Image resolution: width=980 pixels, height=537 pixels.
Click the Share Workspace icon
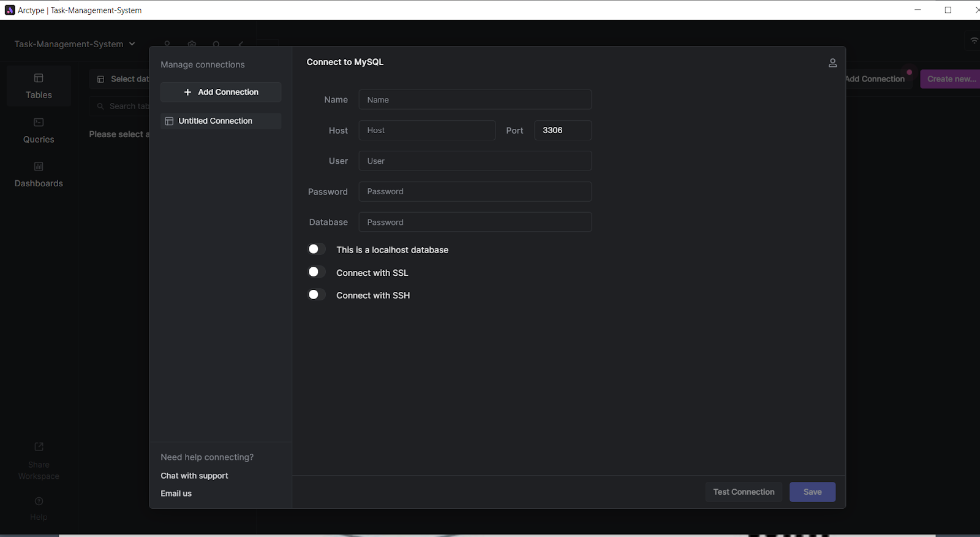pyautogui.click(x=39, y=447)
